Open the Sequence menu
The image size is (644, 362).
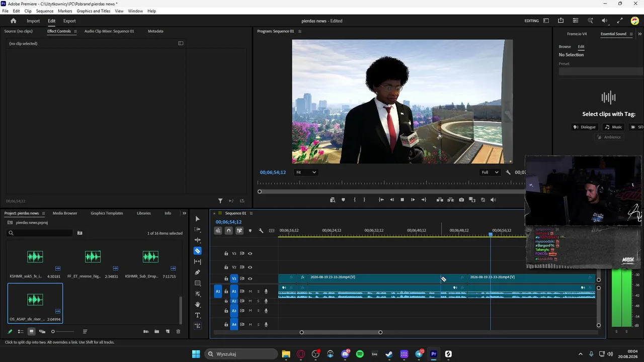[x=45, y=11]
